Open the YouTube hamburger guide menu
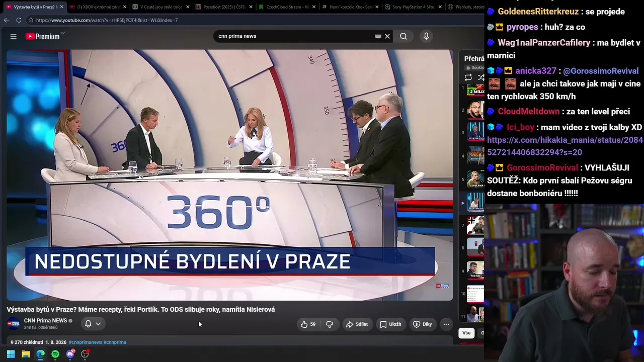644x362 pixels. click(14, 36)
